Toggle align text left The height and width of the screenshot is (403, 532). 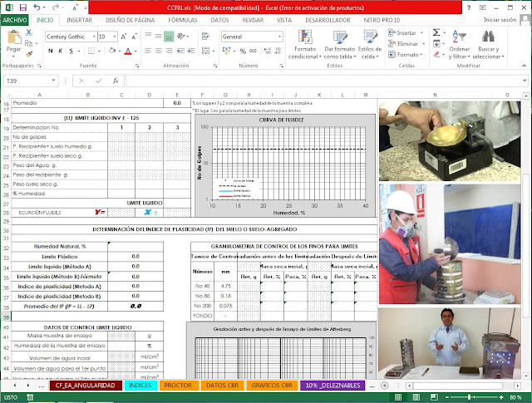point(148,51)
